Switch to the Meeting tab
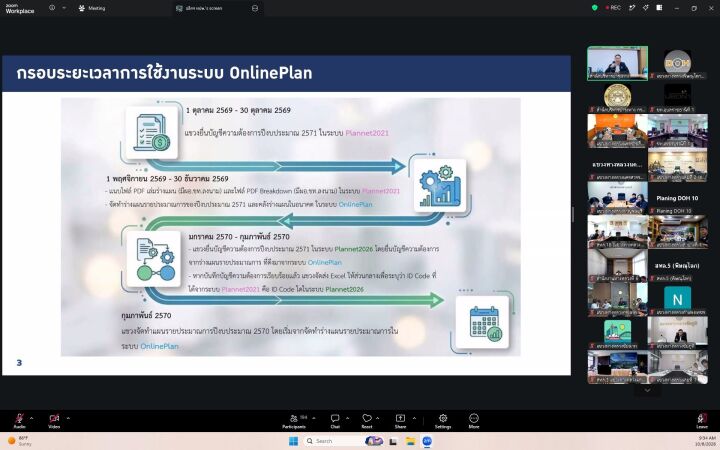The height and width of the screenshot is (450, 720). tap(92, 8)
